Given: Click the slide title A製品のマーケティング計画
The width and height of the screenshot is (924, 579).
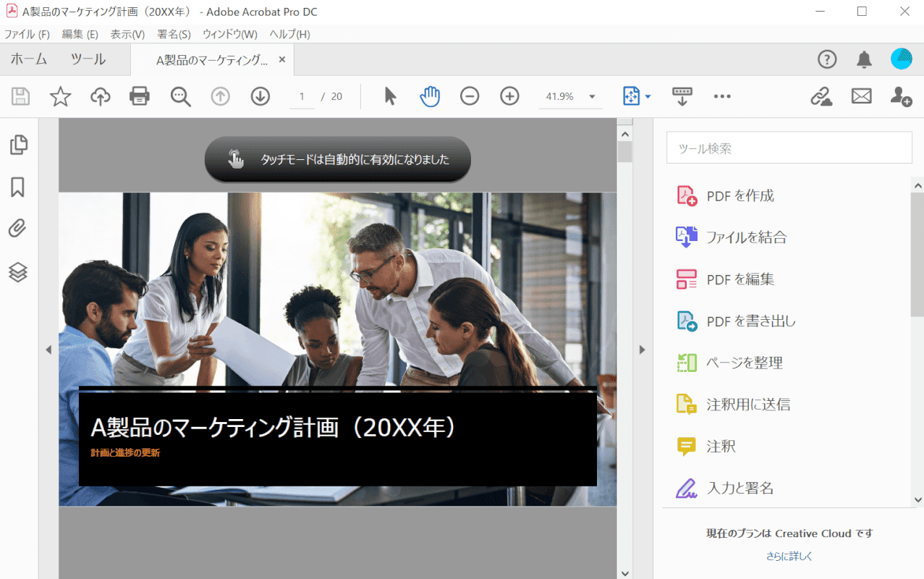Looking at the screenshot, I should pyautogui.click(x=274, y=428).
